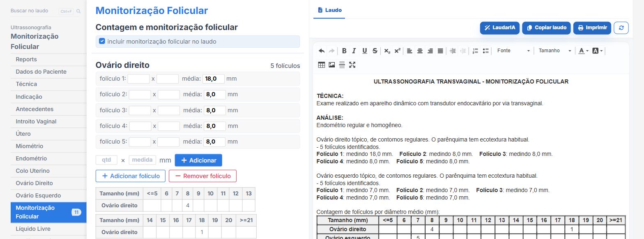The image size is (644, 239).
Task: Toggle 'incluir monitorização folicular no laudo' checkbox
Action: coord(102,41)
